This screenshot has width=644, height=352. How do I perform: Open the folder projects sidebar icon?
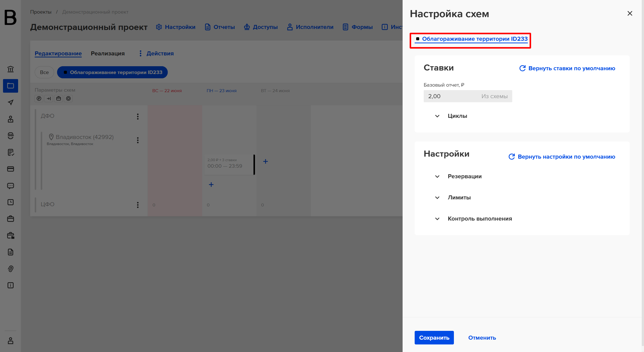coord(11,86)
